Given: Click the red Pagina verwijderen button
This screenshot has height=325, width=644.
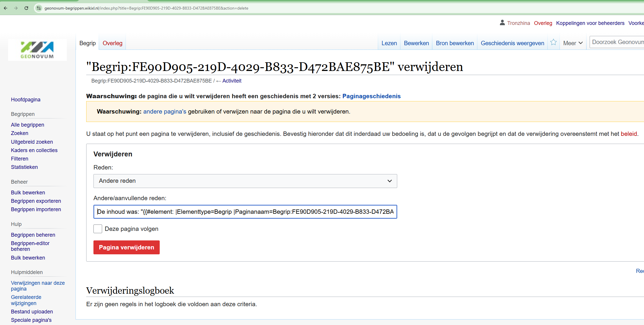Looking at the screenshot, I should [x=126, y=247].
